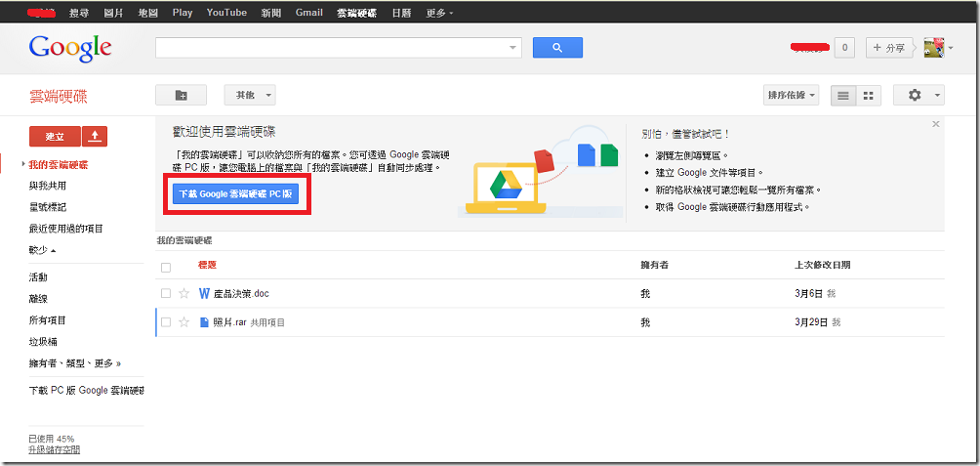Click the upload arrow button
Viewport: 980px width, 466px height.
(95, 136)
